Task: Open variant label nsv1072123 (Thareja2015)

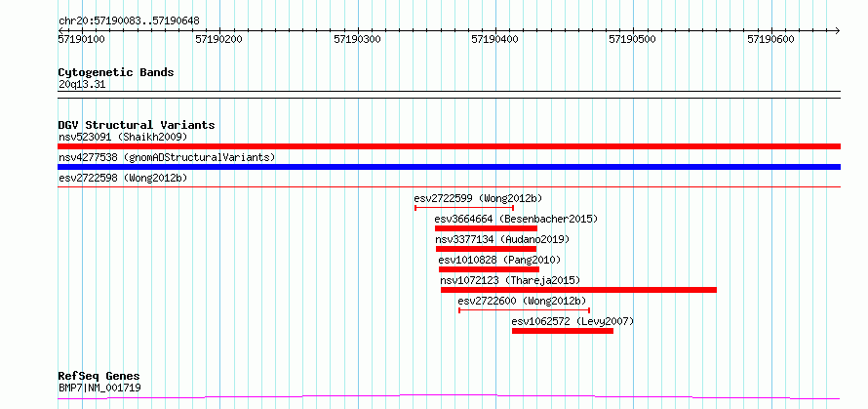Action: point(510,280)
